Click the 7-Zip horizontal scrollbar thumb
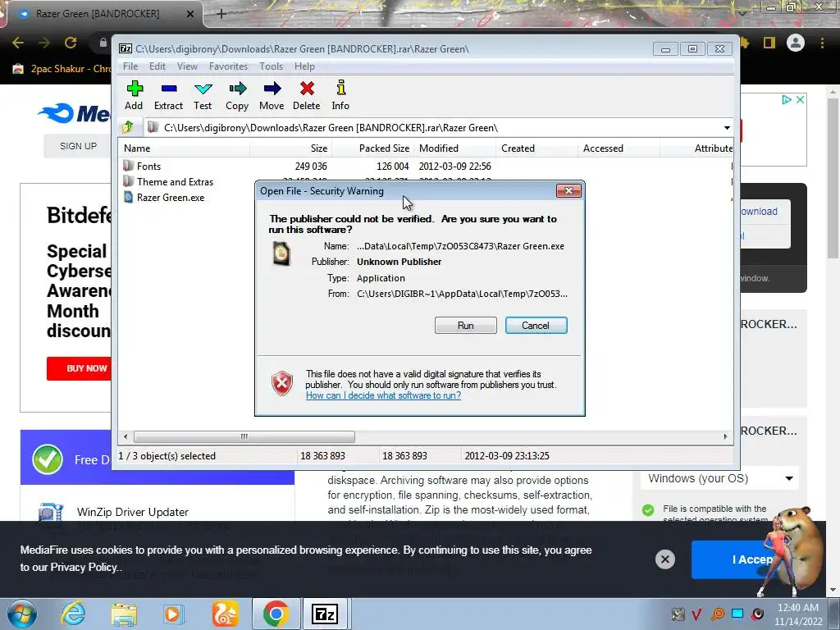This screenshot has height=630, width=840. coord(244,436)
